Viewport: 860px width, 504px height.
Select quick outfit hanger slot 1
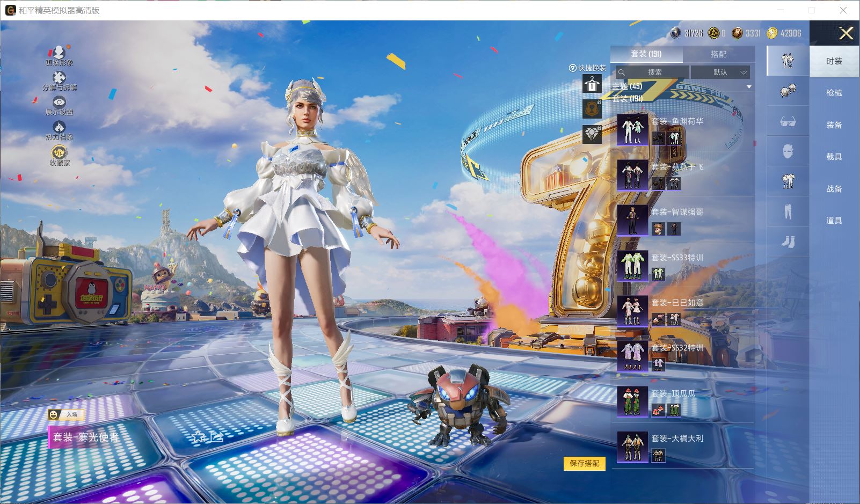tap(592, 84)
